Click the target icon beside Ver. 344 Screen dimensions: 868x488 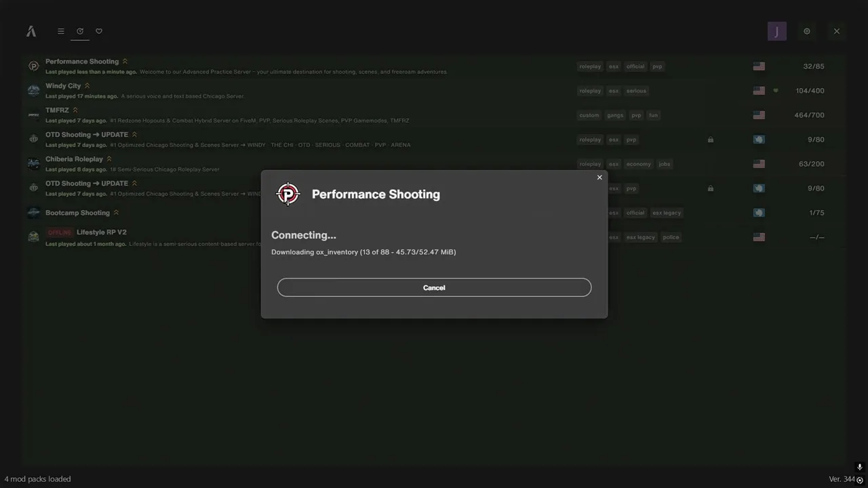click(860, 480)
